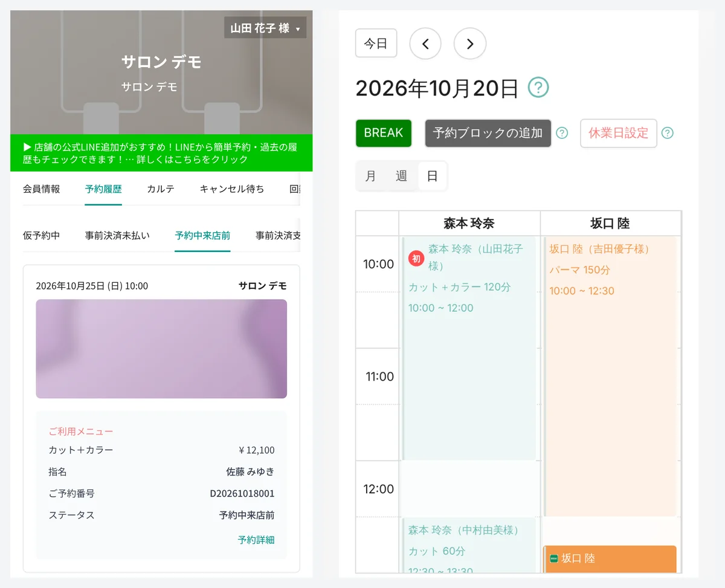725x588 pixels.
Task: Click the 10:00 time slot label
Action: pos(378,264)
